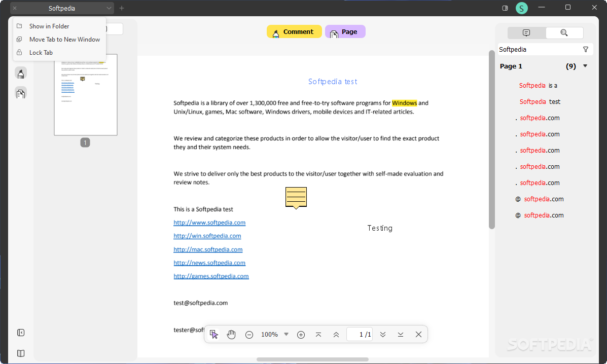Close the floating navigation toolbar
Image resolution: width=607 pixels, height=364 pixels.
point(418,335)
